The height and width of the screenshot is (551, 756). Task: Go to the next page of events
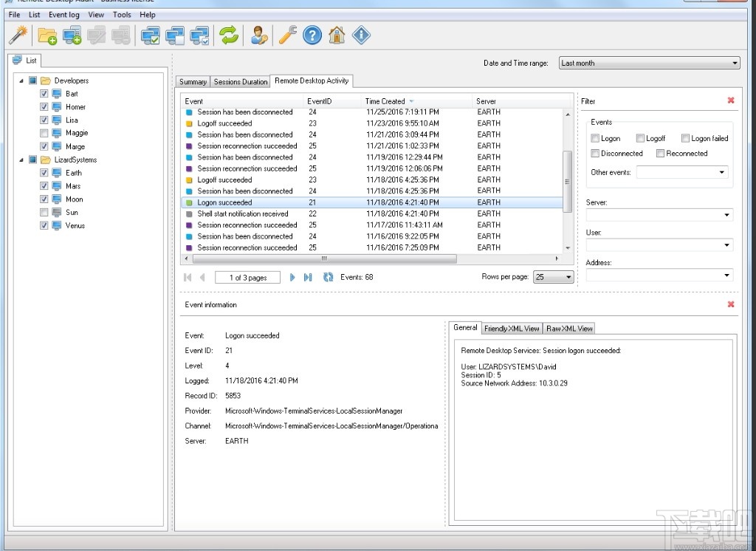pos(293,276)
